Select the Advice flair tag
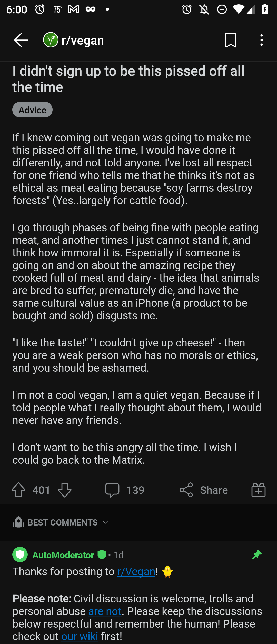Screen dimensions: 277x644 pyautogui.click(x=32, y=110)
